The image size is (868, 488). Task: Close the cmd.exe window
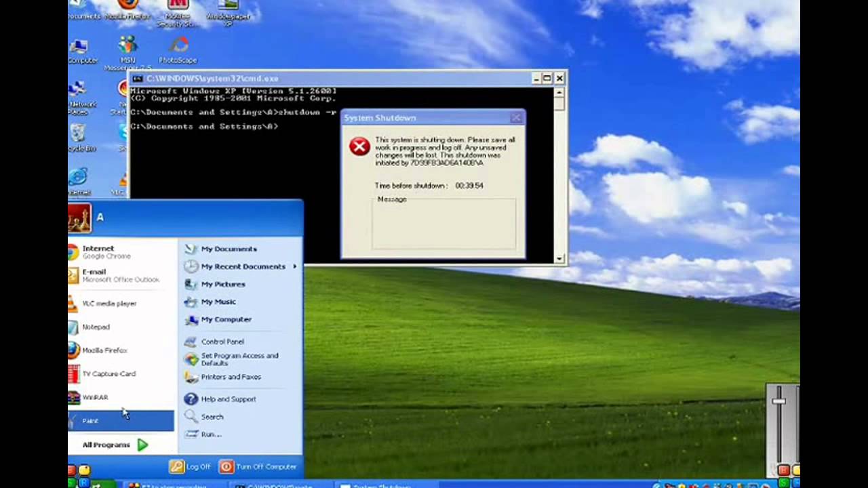559,79
